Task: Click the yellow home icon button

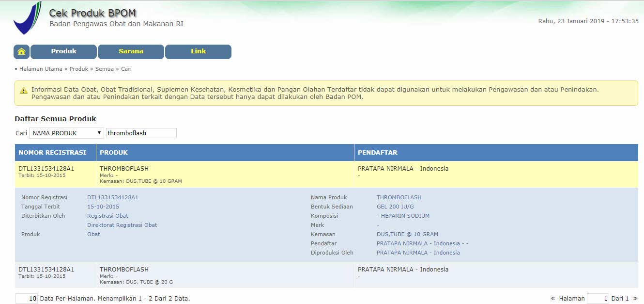Action: (21, 51)
